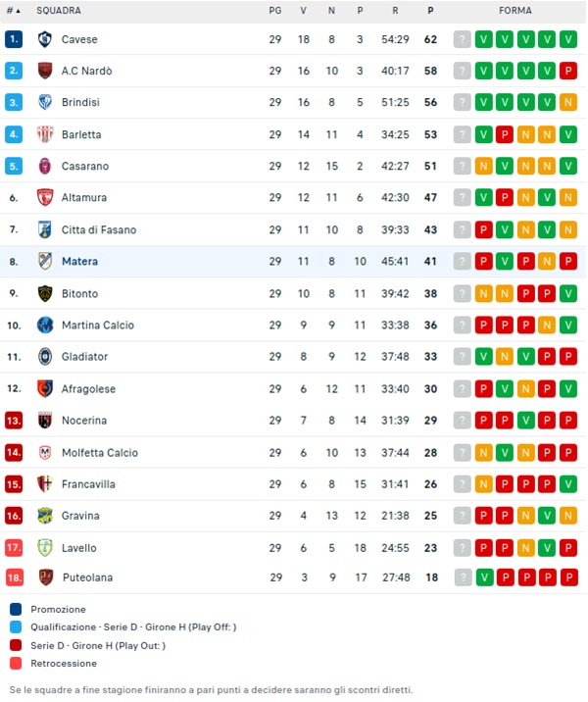This screenshot has height=702, width=588.
Task: Click the Barletta striped crest icon
Action: pos(45,134)
